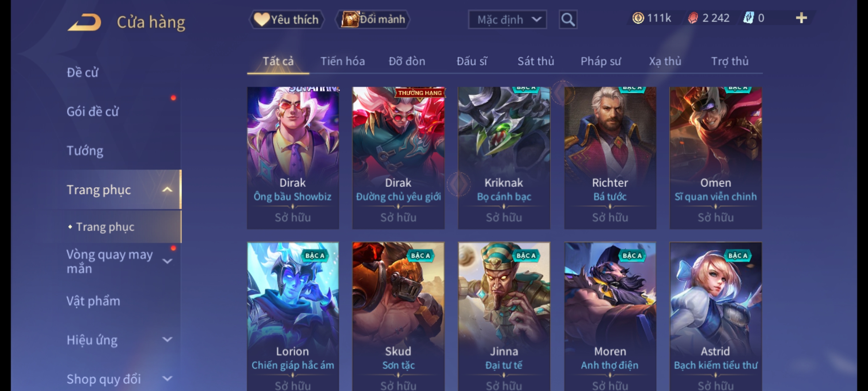Tap the plus icon to add currency
The image size is (868, 391).
tap(801, 18)
